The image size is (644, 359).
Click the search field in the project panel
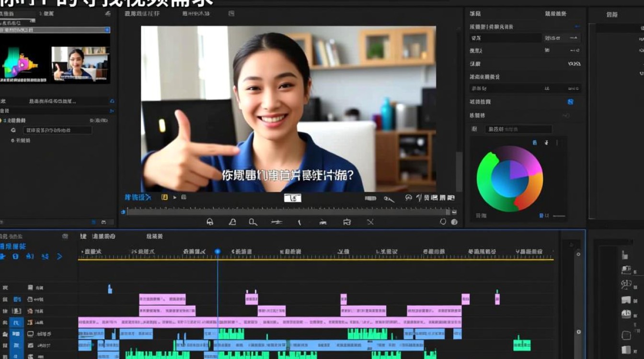(x=57, y=130)
